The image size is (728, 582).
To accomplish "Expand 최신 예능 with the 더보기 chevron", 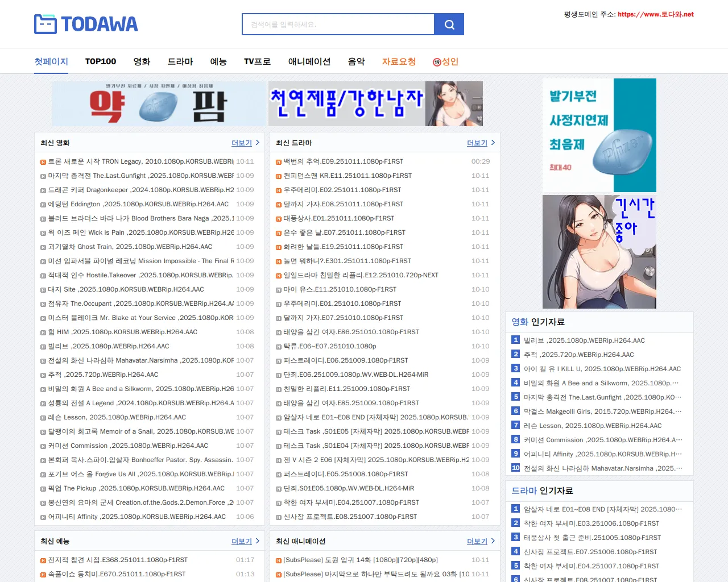I will [x=257, y=541].
